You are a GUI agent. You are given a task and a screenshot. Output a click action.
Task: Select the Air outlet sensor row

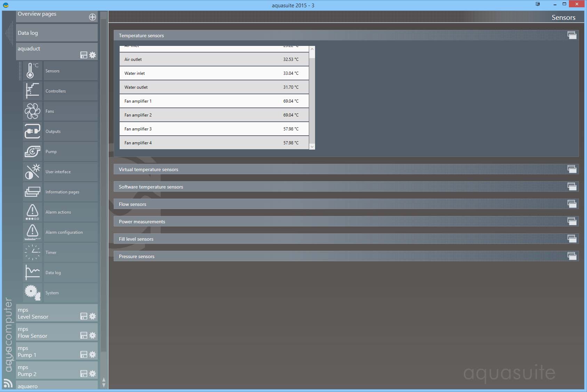click(x=214, y=59)
